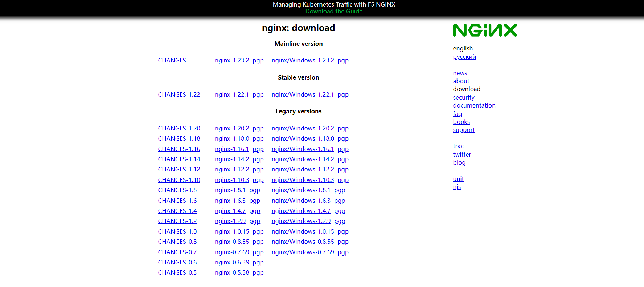Open the pgp signature for nginx-1.23.2
This screenshot has width=644, height=287.
click(258, 60)
